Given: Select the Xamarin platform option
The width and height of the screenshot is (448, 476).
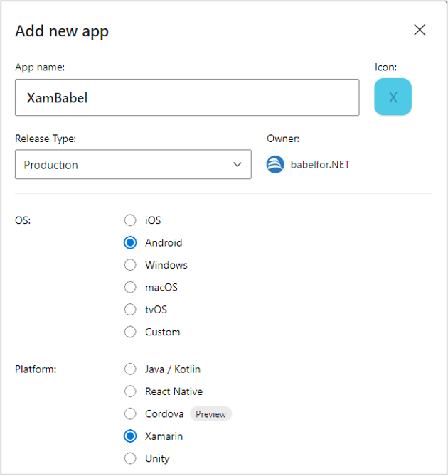Looking at the screenshot, I should coord(130,436).
